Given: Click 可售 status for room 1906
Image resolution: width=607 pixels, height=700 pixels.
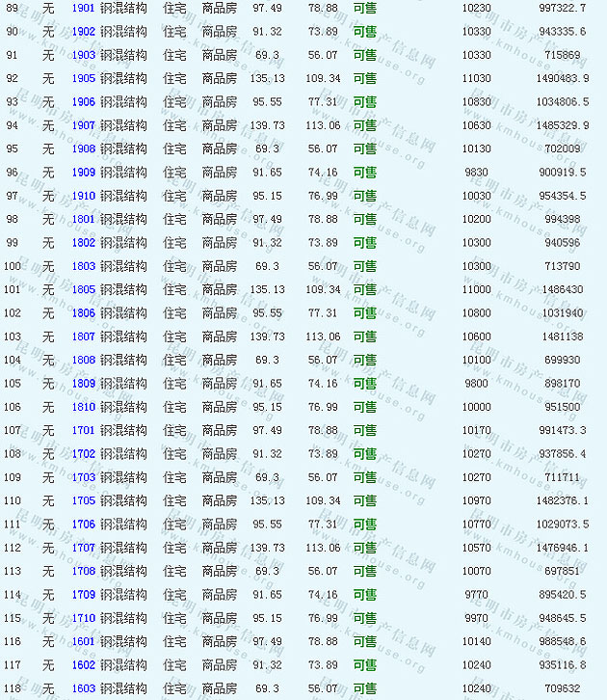Looking at the screenshot, I should coord(365,101).
